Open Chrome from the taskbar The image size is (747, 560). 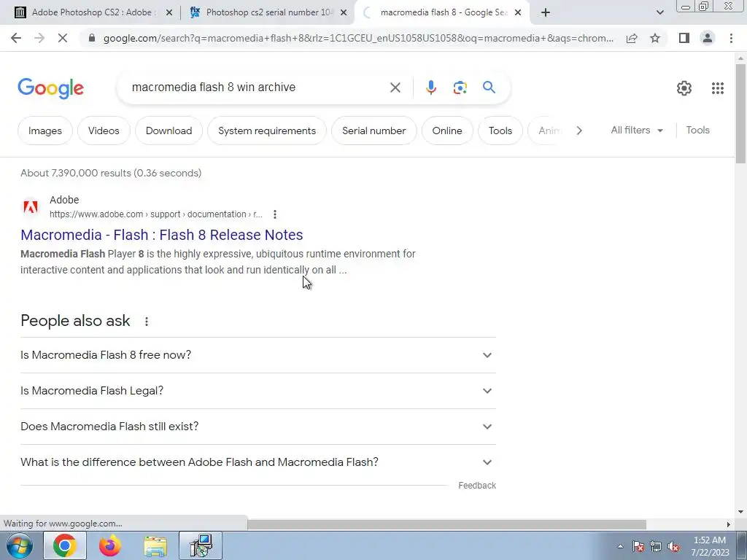[x=65, y=545]
